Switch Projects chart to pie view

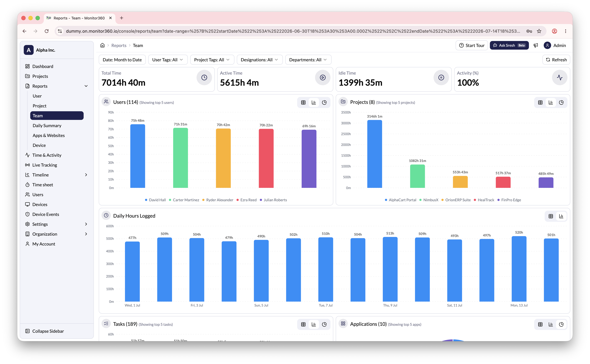coord(561,102)
